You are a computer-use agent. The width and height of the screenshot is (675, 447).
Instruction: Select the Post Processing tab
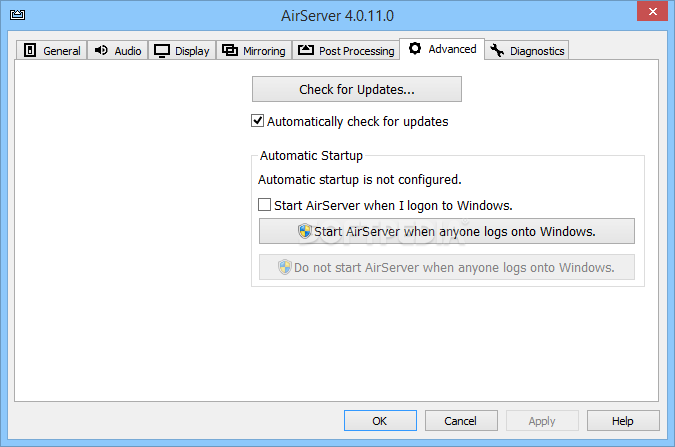pyautogui.click(x=346, y=50)
